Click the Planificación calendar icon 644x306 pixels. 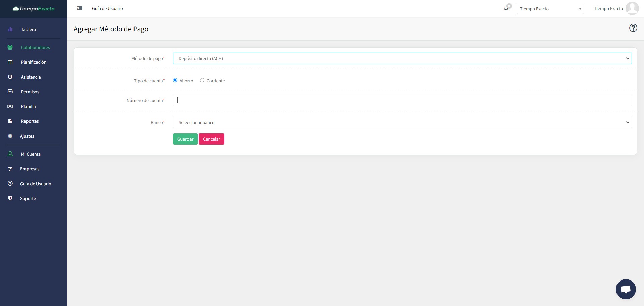10,62
